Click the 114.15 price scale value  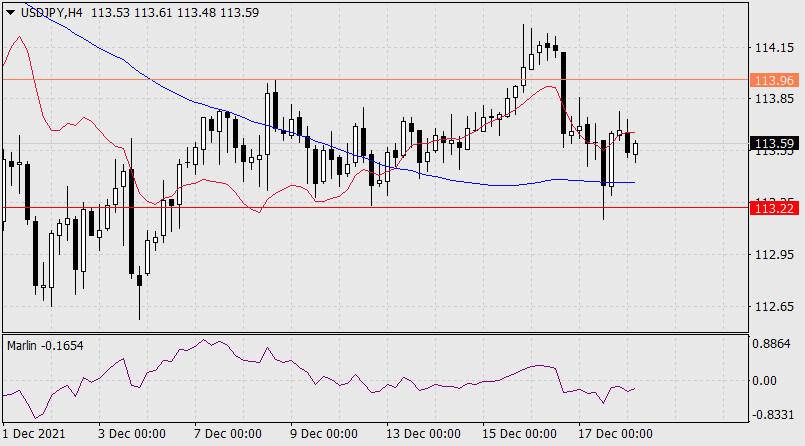pyautogui.click(x=774, y=48)
